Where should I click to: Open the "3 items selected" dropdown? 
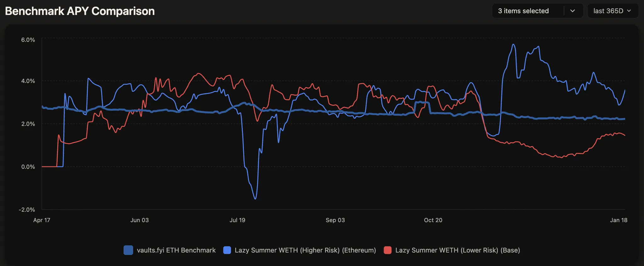point(523,11)
